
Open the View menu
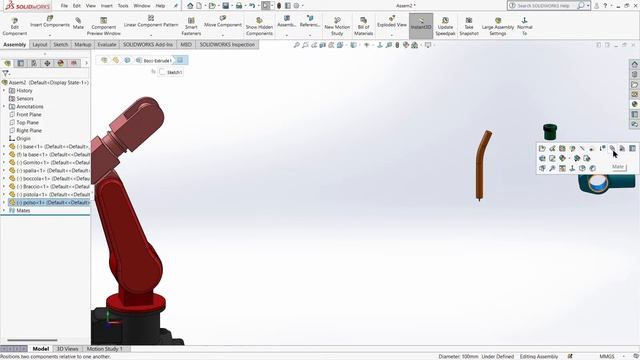[91, 6]
